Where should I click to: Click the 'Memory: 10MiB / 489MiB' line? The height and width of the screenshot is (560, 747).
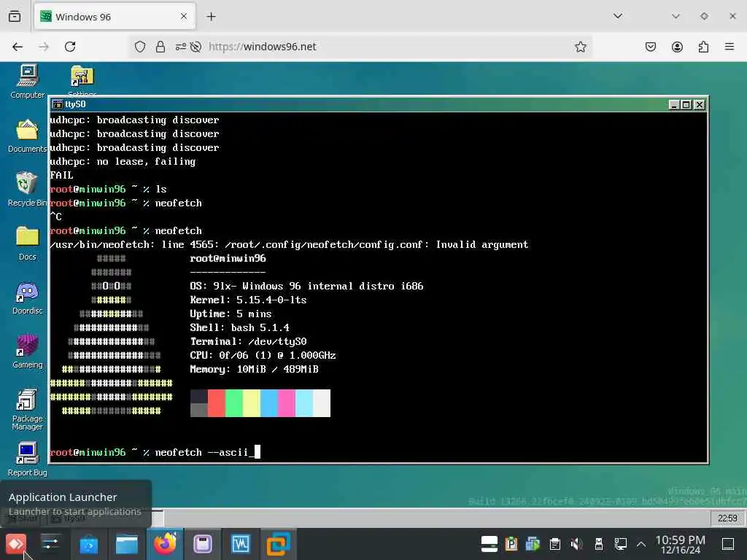click(255, 369)
